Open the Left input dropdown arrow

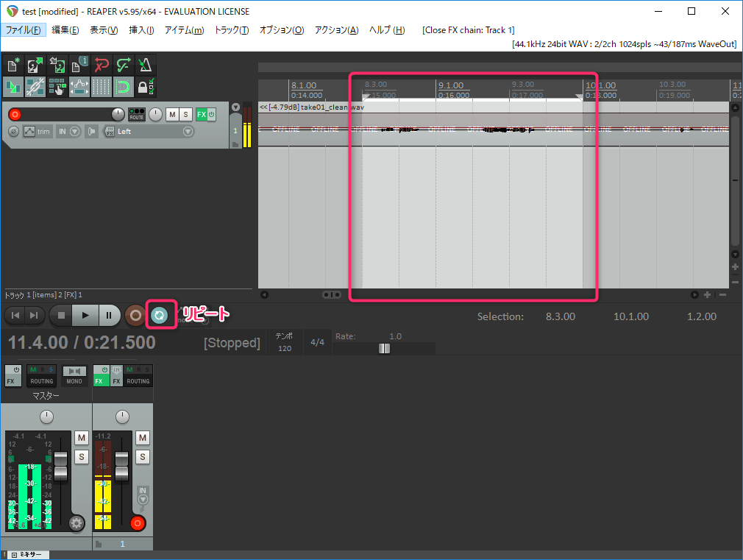[x=188, y=132]
